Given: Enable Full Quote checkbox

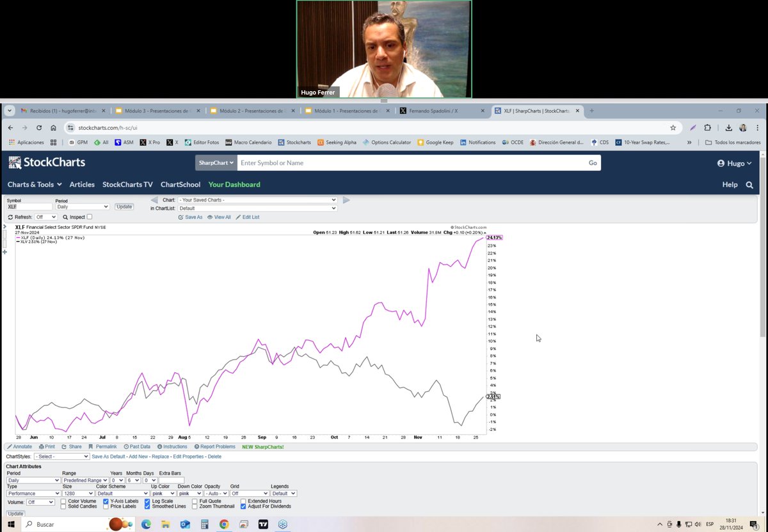Looking at the screenshot, I should click(195, 501).
